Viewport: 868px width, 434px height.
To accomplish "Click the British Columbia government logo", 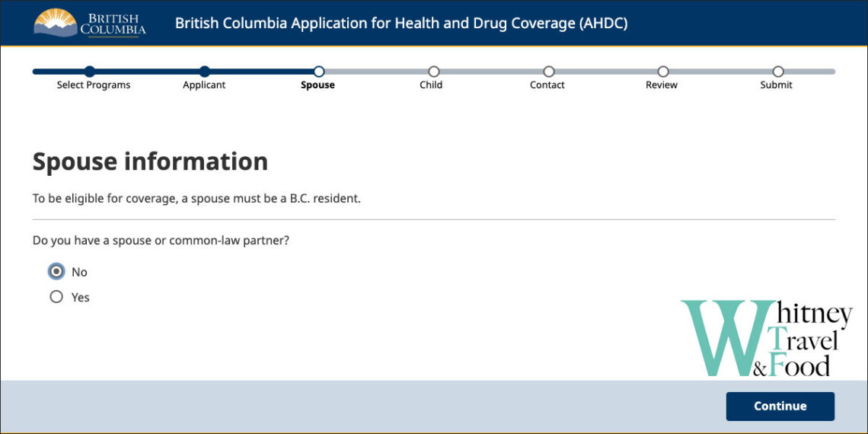I will 90,23.
